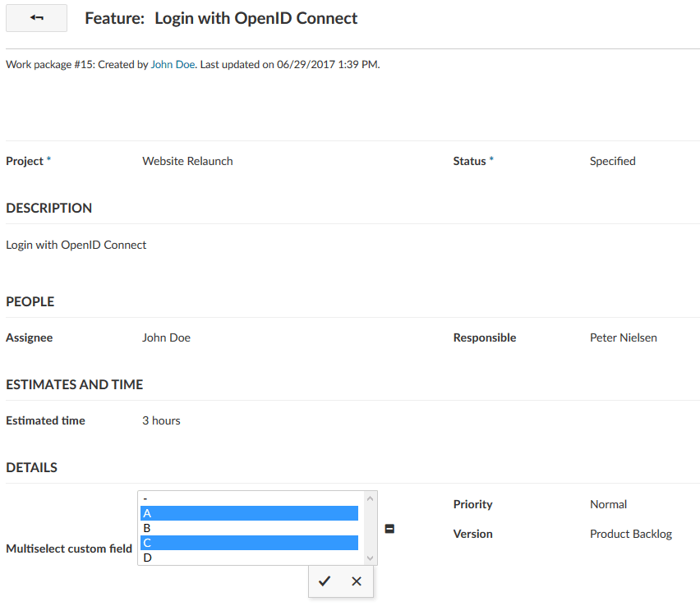Click the description text Login with OpenID Connect
Viewport: 700px width, 606px height.
76,245
